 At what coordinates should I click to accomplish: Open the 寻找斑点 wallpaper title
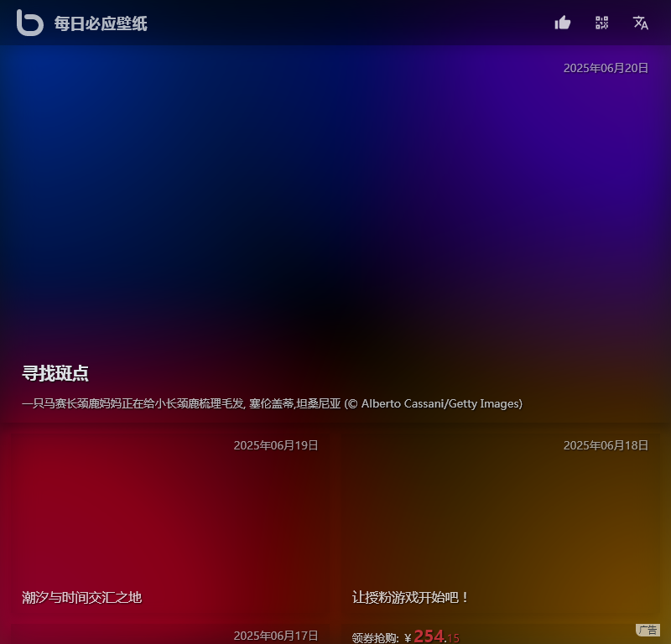(55, 373)
